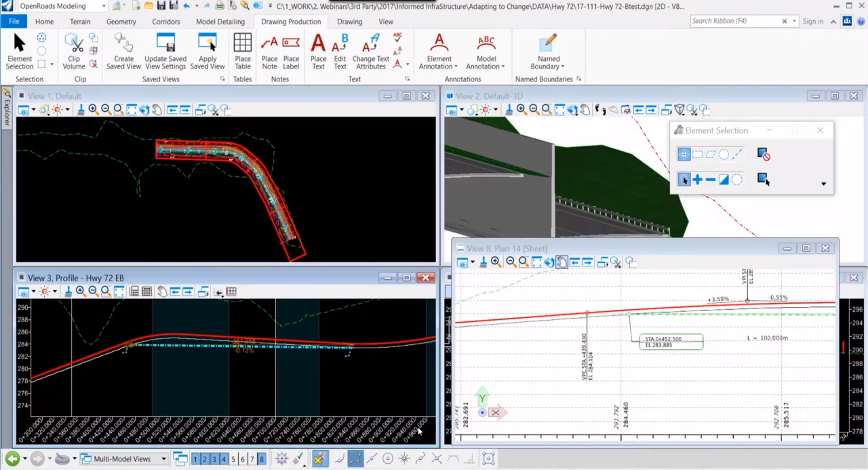Click the Save icon in quick access toolbar

(x=161, y=6)
